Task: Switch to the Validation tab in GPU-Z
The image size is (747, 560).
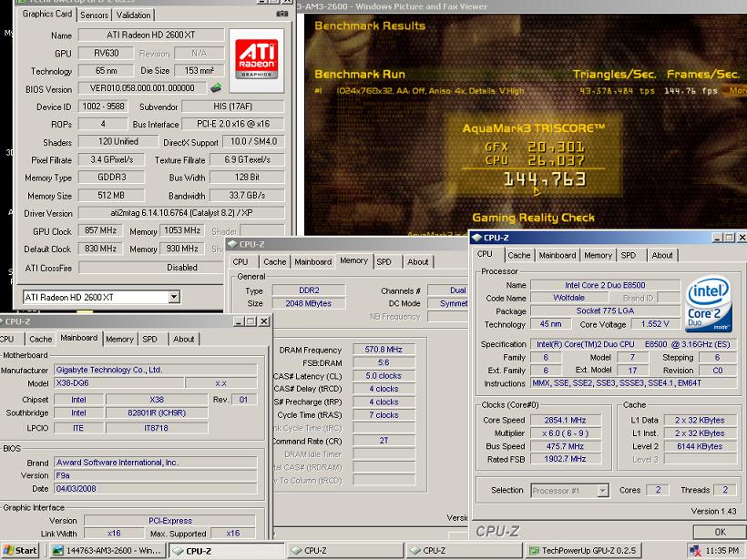Action: 133,15
